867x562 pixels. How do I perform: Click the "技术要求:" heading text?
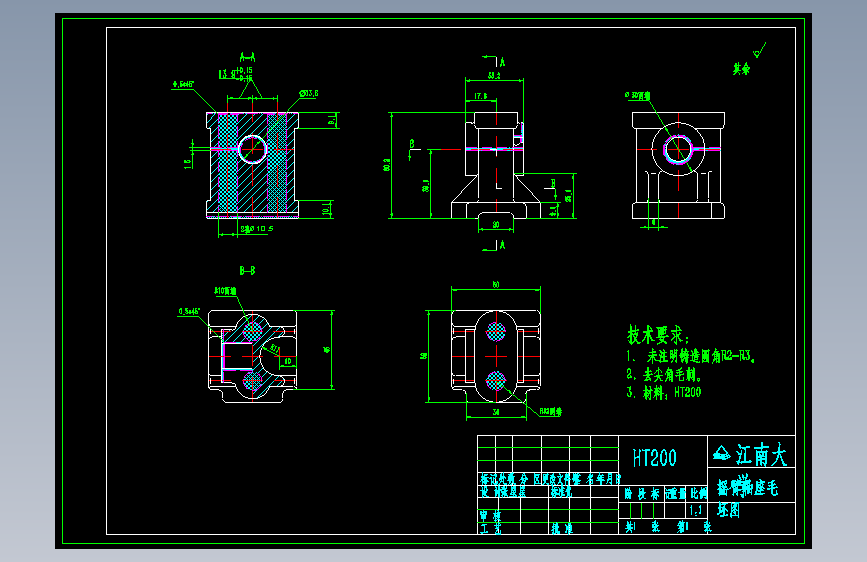tap(658, 335)
